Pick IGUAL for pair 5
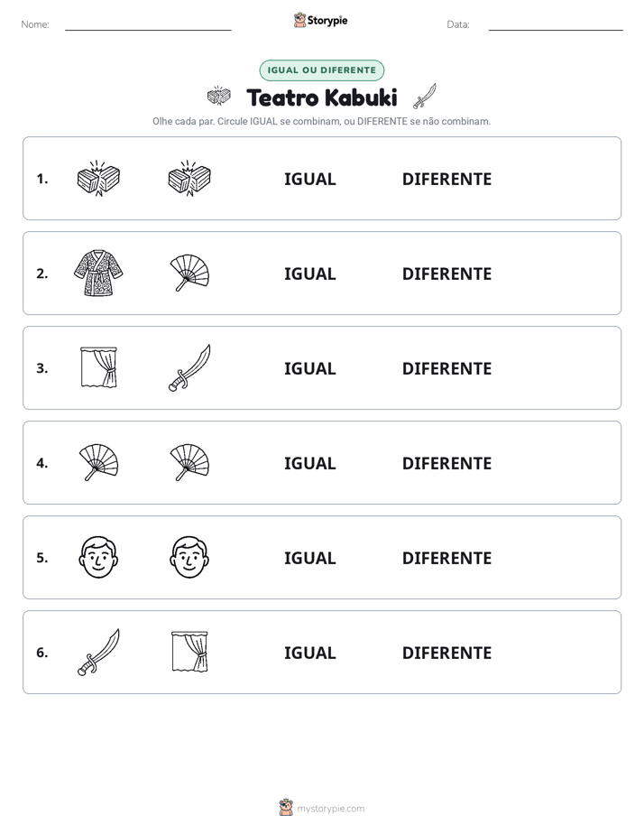644x834 pixels. click(309, 558)
